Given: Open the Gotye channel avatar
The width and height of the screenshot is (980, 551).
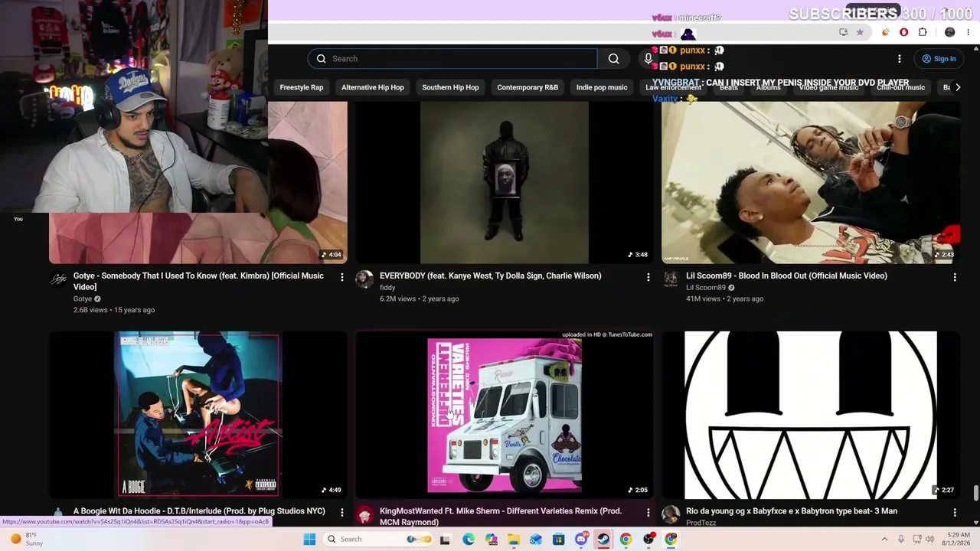Looking at the screenshot, I should [58, 279].
